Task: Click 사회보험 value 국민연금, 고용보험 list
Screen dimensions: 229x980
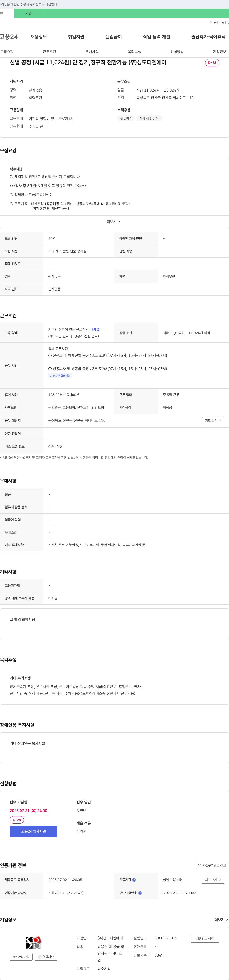Action: (x=76, y=408)
